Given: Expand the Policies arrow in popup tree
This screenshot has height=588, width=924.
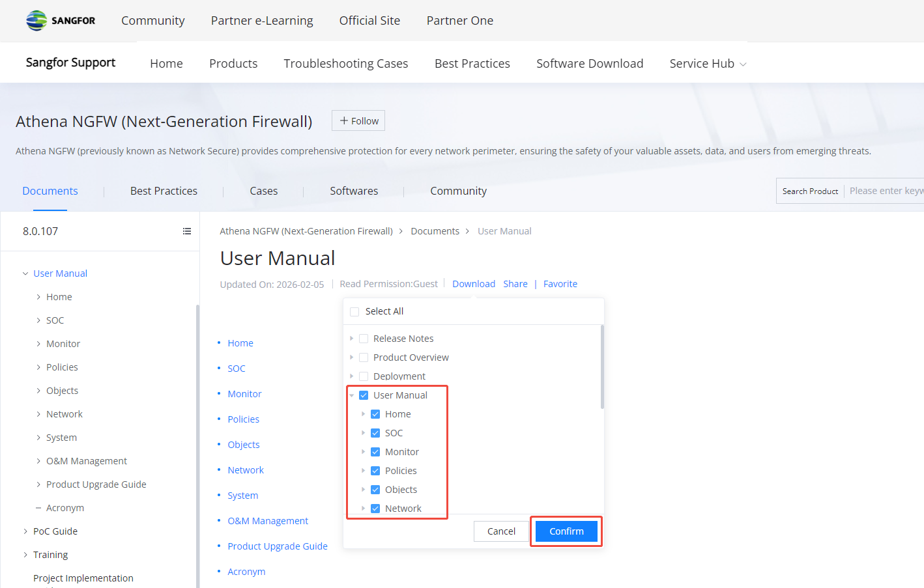Looking at the screenshot, I should click(363, 471).
